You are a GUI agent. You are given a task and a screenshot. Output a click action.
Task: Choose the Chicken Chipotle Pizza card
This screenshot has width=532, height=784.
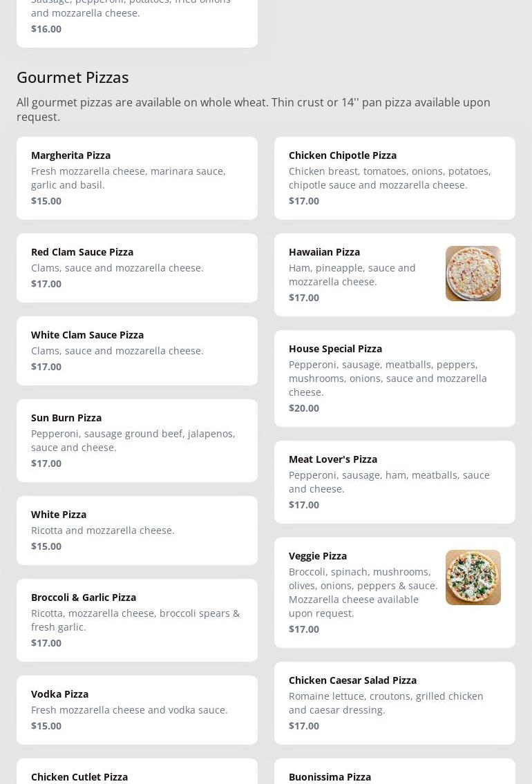tap(395, 178)
